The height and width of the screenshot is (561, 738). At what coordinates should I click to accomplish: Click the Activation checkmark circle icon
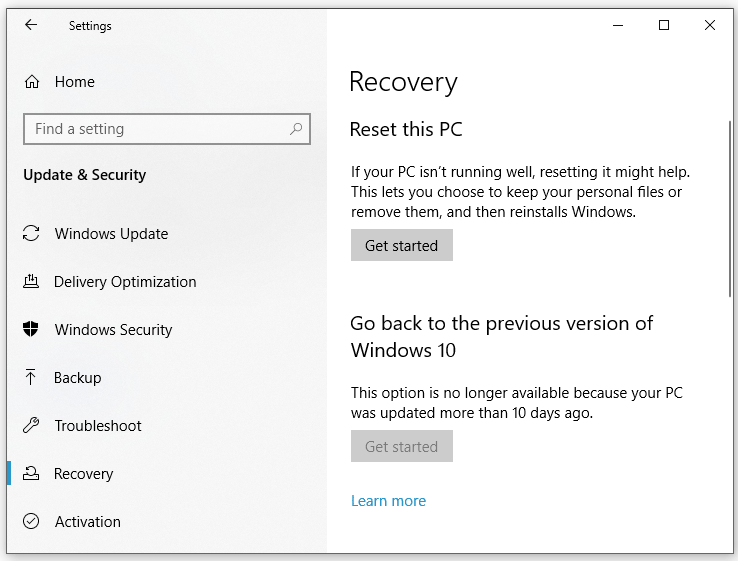coord(31,521)
